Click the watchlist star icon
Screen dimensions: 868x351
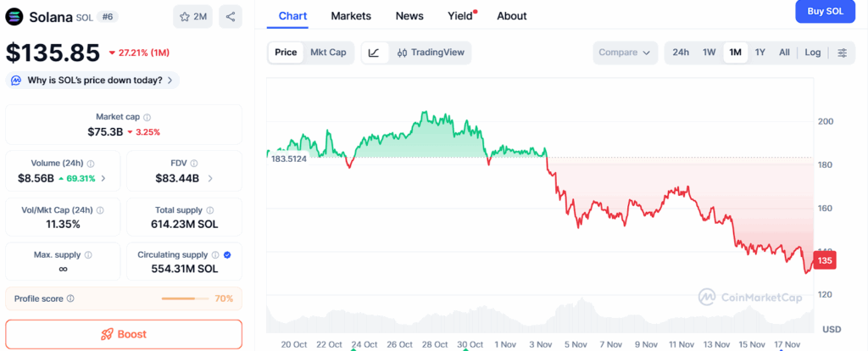[184, 16]
